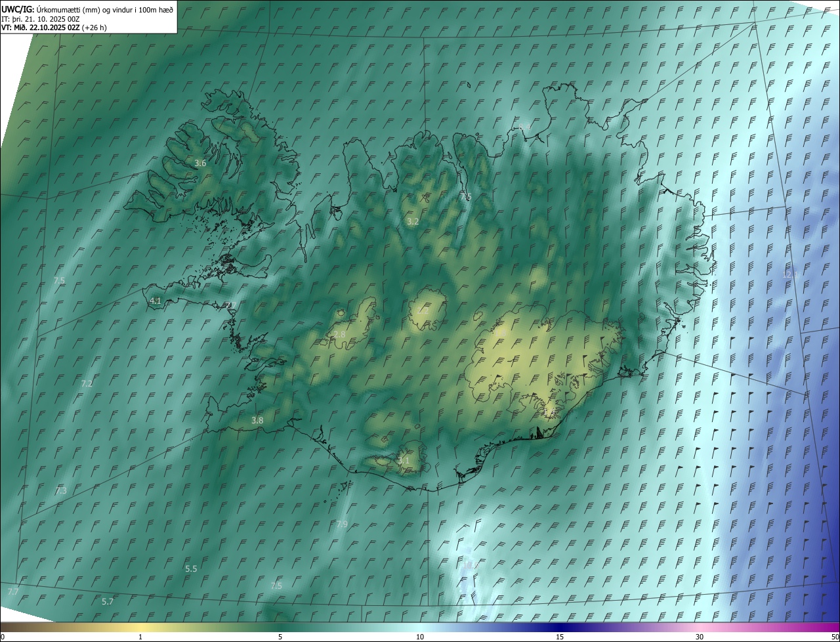The width and height of the screenshot is (840, 642).
Task: Click the 7.3 value label over the sea
Action: click(x=61, y=490)
